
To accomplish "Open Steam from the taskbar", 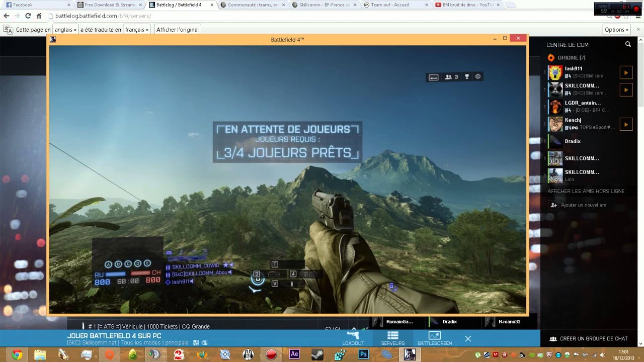I will click(317, 354).
